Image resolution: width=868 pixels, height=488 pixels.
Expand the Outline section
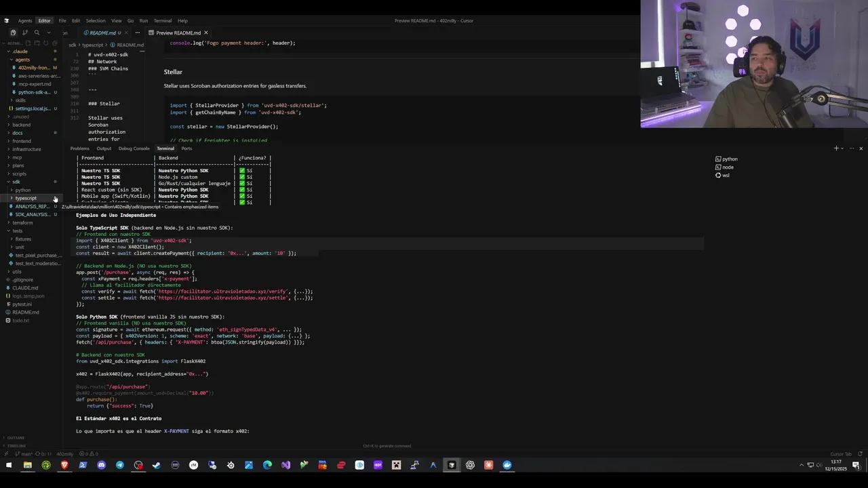coord(16,438)
